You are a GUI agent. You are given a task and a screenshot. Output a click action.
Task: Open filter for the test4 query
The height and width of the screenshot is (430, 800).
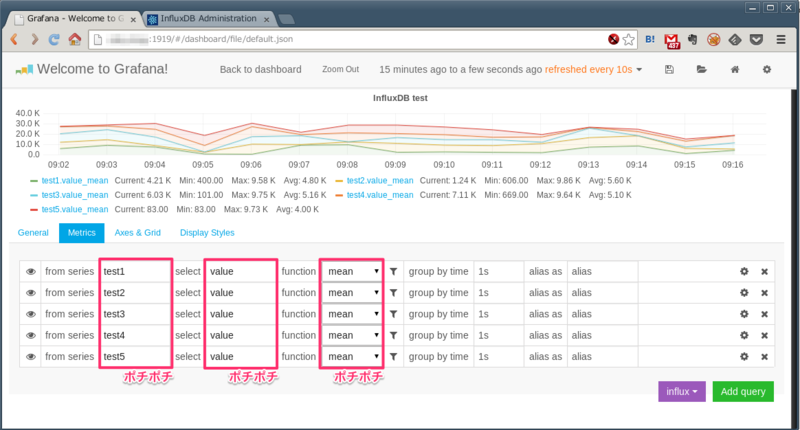[393, 336]
